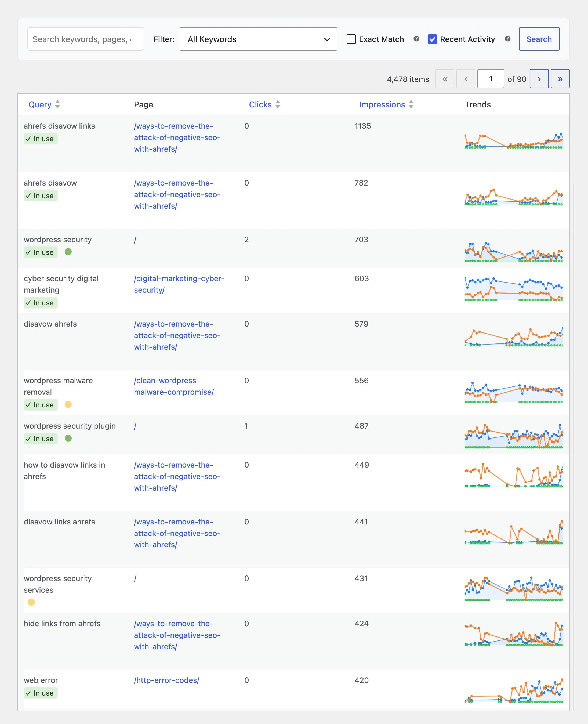
Task: Click In use badge for wordpress malware removal
Action: (x=41, y=404)
